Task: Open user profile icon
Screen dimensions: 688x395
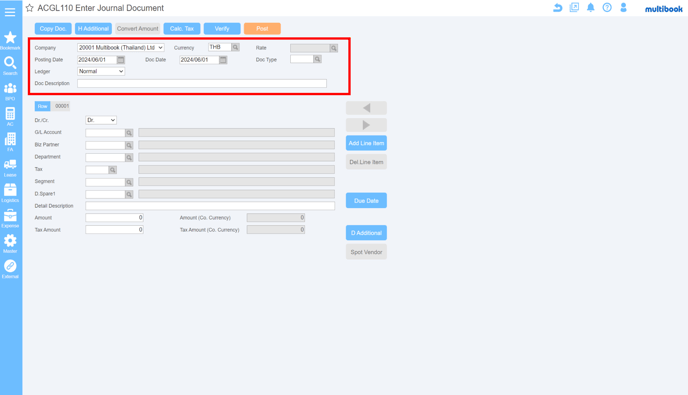Action: point(623,7)
